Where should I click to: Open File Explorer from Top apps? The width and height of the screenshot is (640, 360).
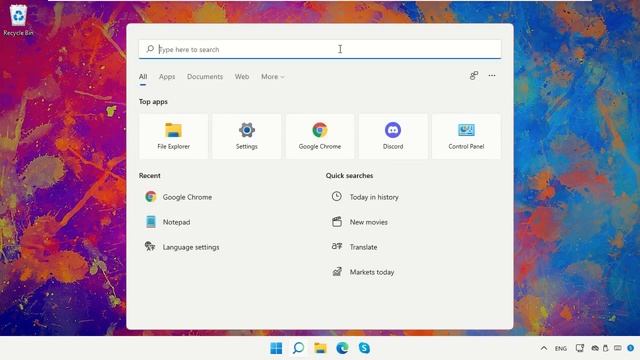click(173, 136)
